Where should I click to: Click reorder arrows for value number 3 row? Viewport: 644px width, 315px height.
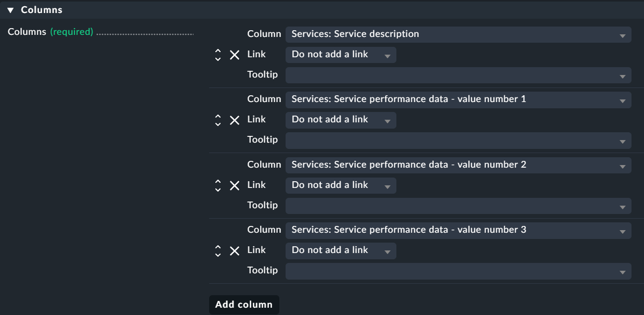(218, 251)
